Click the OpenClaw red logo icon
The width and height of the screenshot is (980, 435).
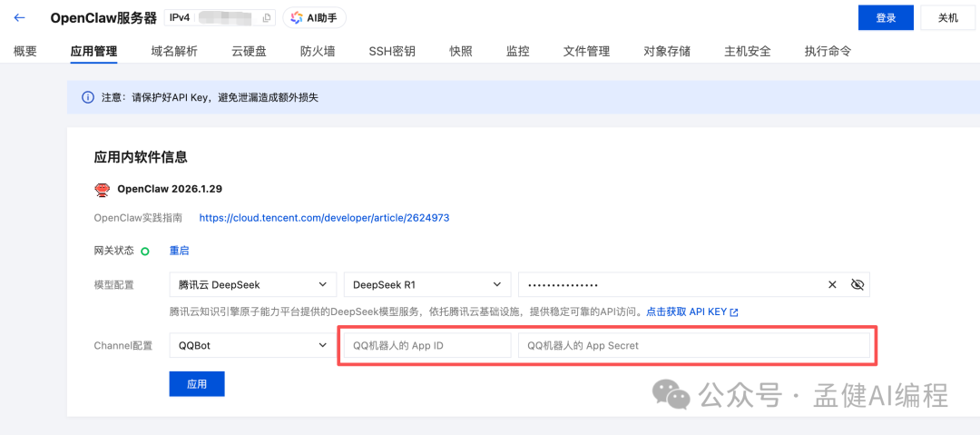coord(103,190)
